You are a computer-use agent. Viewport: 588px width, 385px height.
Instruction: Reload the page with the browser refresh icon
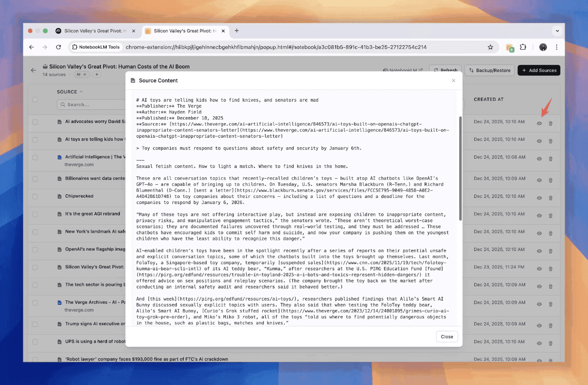pos(58,47)
